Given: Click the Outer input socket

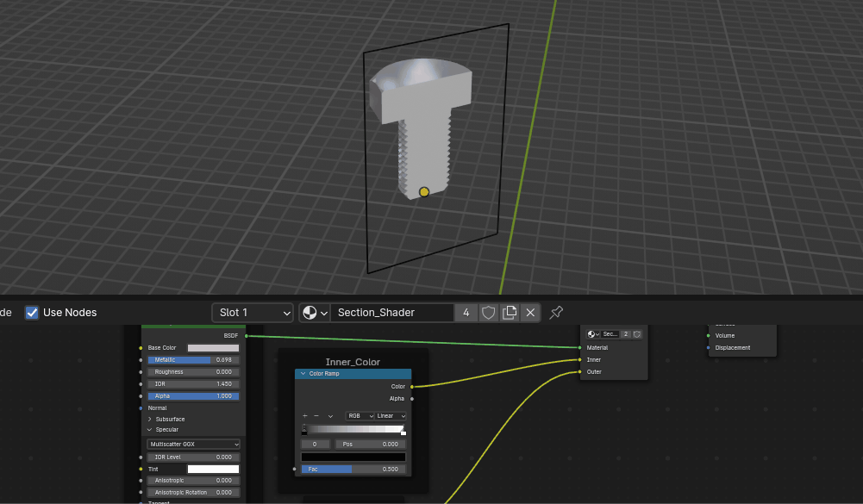Looking at the screenshot, I should pyautogui.click(x=580, y=372).
